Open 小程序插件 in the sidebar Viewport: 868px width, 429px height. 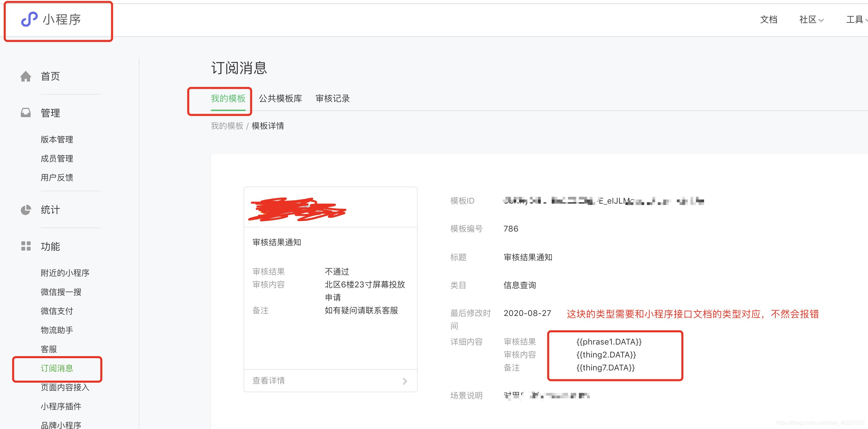(x=61, y=406)
